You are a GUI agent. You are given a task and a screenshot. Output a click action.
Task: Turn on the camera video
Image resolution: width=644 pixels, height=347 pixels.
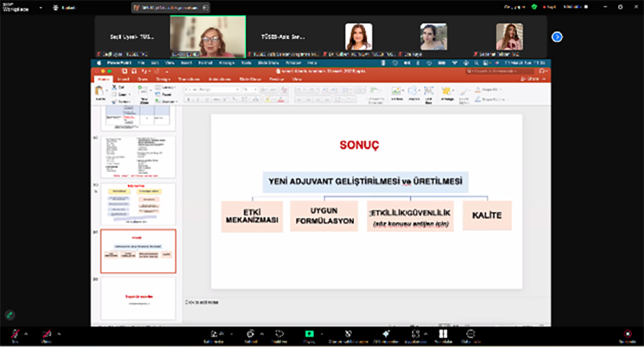point(47,333)
